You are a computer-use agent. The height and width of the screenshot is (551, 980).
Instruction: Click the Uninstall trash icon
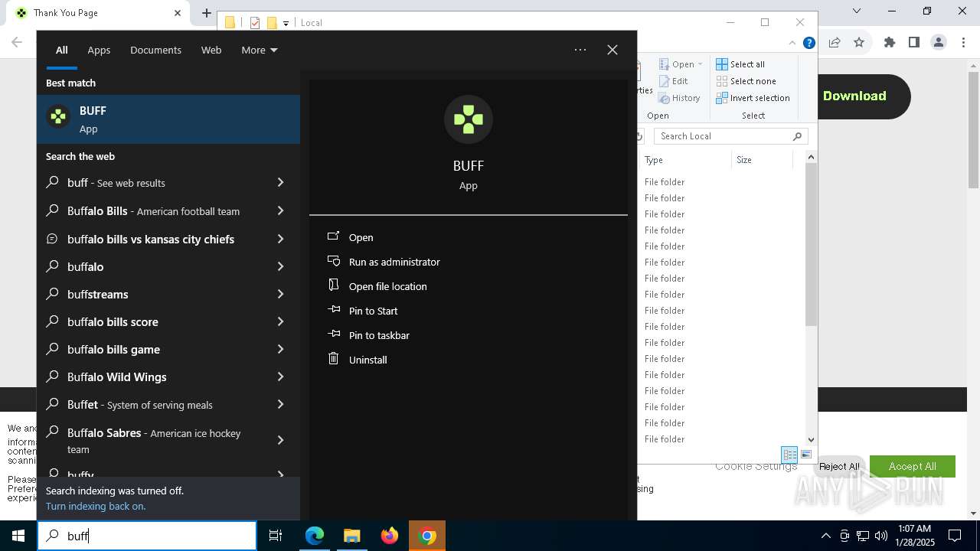click(x=333, y=359)
